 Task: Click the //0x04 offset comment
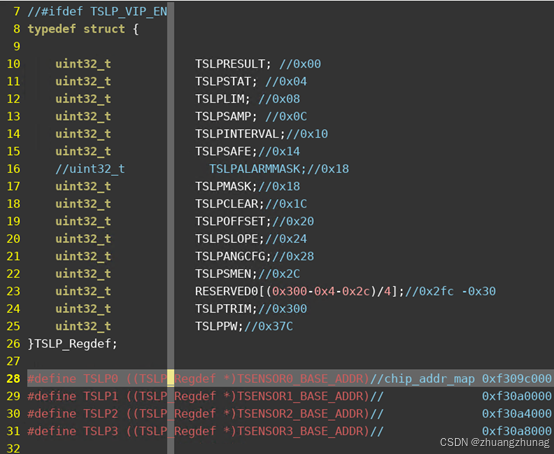[286, 81]
